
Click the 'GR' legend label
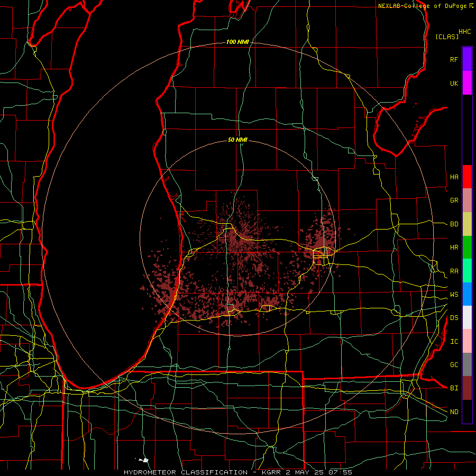point(454,200)
